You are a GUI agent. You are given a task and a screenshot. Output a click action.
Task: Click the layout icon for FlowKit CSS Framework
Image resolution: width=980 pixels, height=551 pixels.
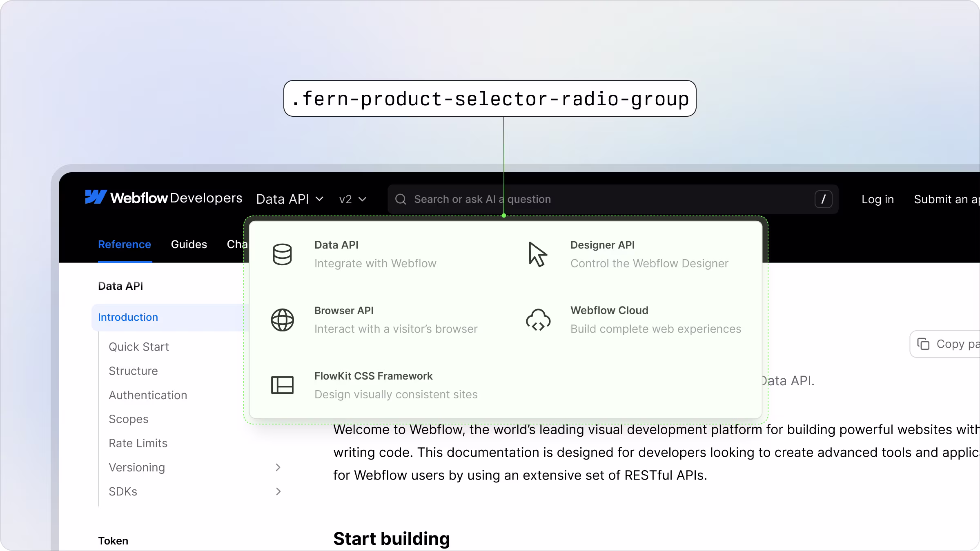282,384
